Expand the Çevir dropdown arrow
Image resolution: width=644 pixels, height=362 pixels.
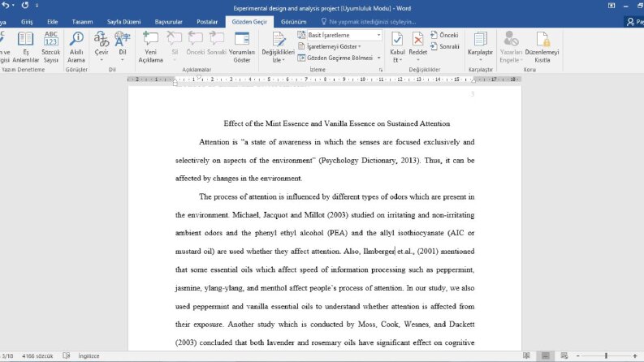[x=102, y=60]
